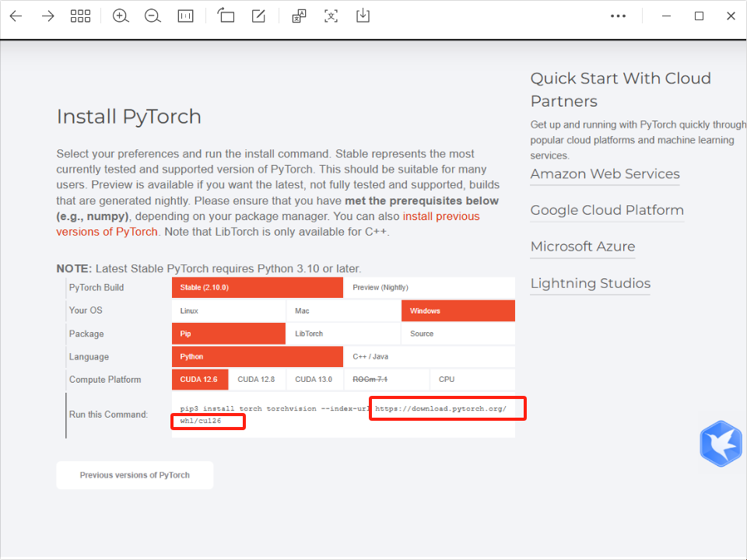Go back to the previous image

(16, 16)
